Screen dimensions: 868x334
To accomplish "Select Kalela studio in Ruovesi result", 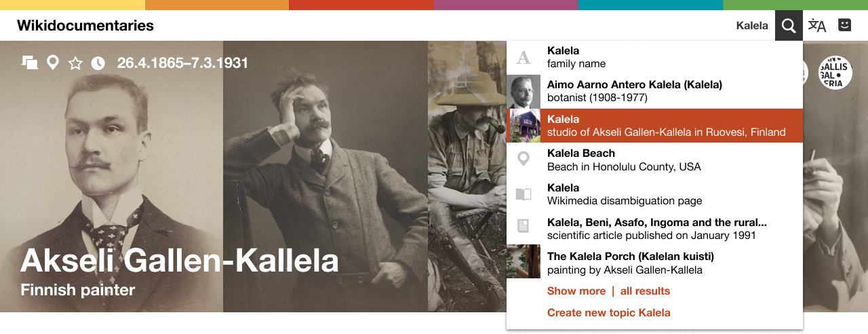I will point(654,126).
